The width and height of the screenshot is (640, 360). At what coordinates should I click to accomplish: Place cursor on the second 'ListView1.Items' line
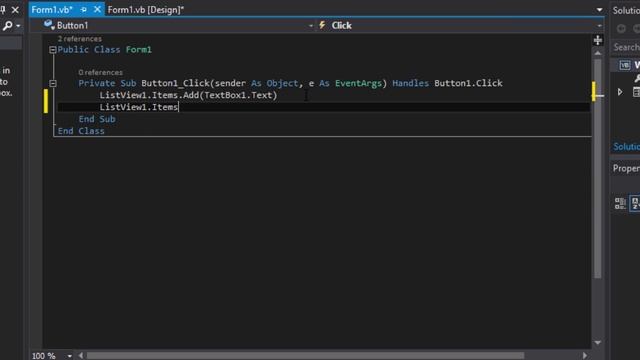tap(139, 107)
